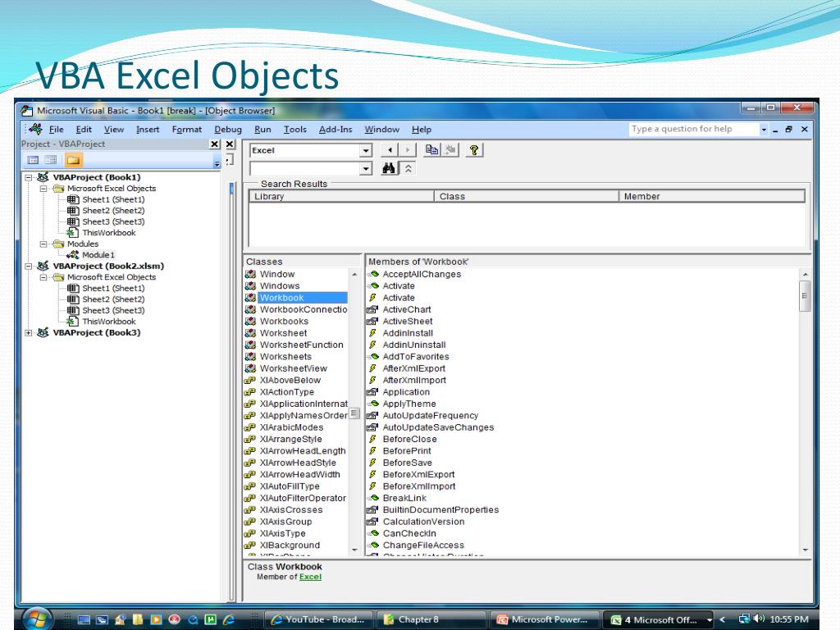
Task: Open the Add-Ins menu
Action: [x=336, y=129]
